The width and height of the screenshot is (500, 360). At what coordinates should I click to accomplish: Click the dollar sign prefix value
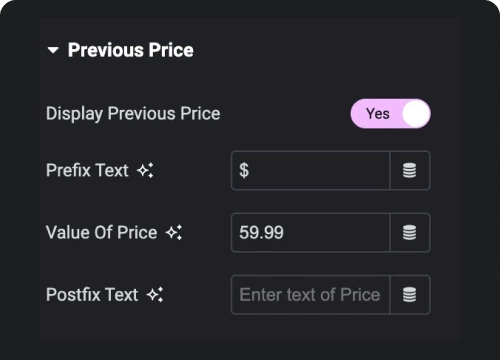pos(244,171)
